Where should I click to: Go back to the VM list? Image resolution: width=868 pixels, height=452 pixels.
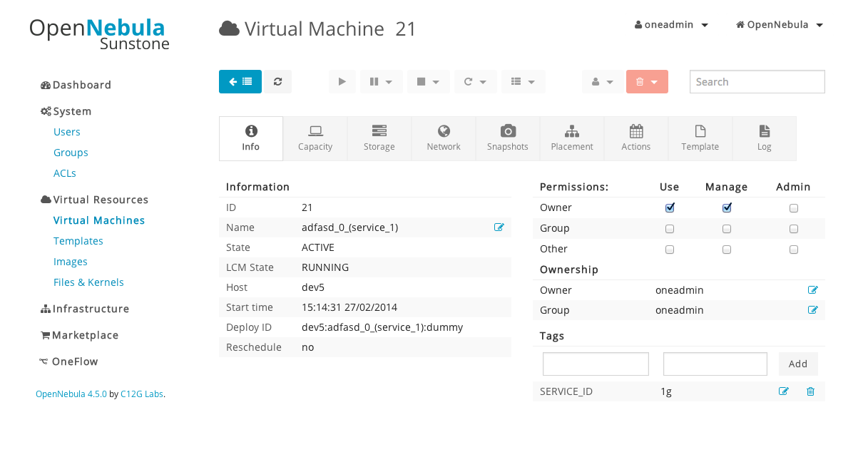pos(240,81)
